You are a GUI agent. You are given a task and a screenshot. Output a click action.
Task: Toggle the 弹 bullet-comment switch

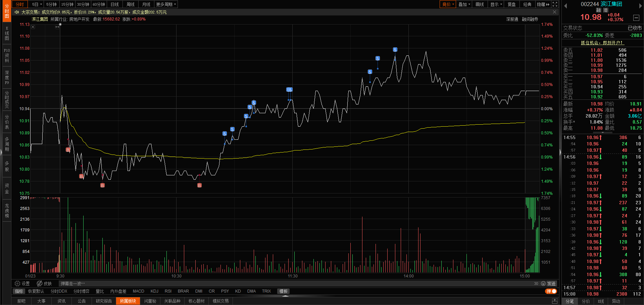[x=551, y=291]
